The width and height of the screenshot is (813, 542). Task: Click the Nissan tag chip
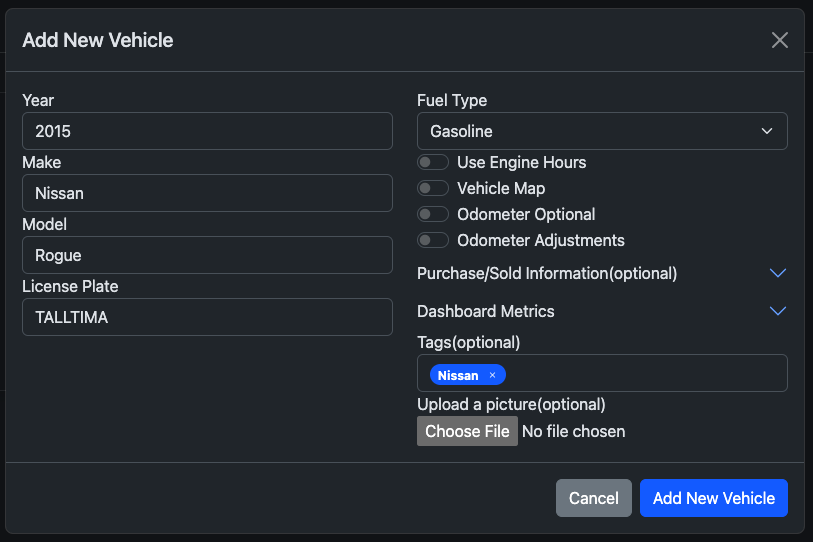[x=458, y=375]
